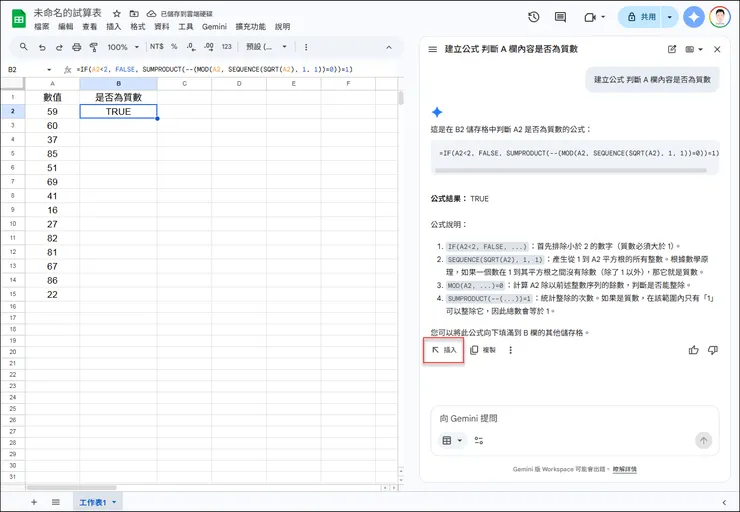Print the spreadsheet
Screen dimensions: 740x512
point(76,47)
